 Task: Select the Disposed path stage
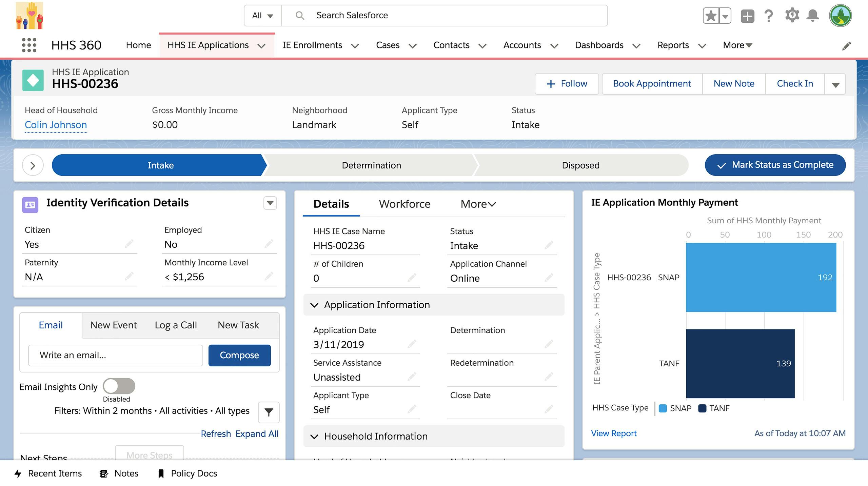pyautogui.click(x=580, y=165)
